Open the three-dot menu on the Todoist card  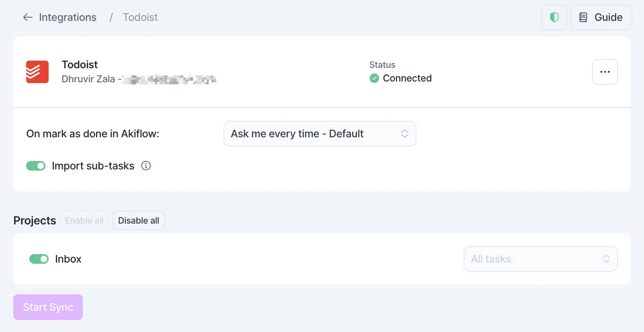point(605,72)
